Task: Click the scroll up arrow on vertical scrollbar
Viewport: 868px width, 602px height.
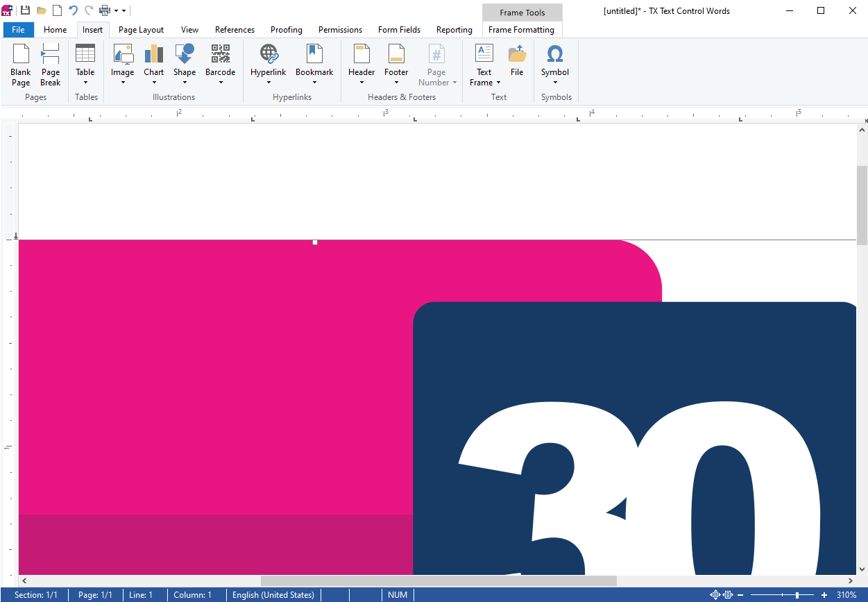Action: pyautogui.click(x=862, y=129)
